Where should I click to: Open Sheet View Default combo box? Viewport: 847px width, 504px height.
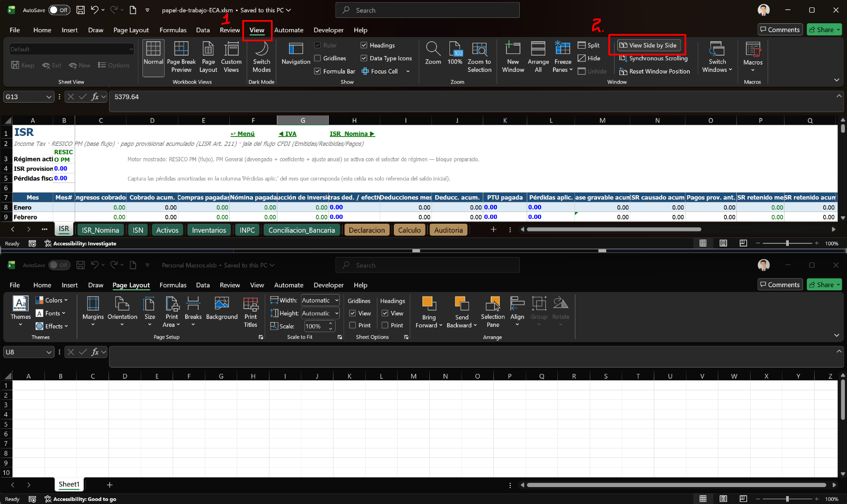click(71, 49)
